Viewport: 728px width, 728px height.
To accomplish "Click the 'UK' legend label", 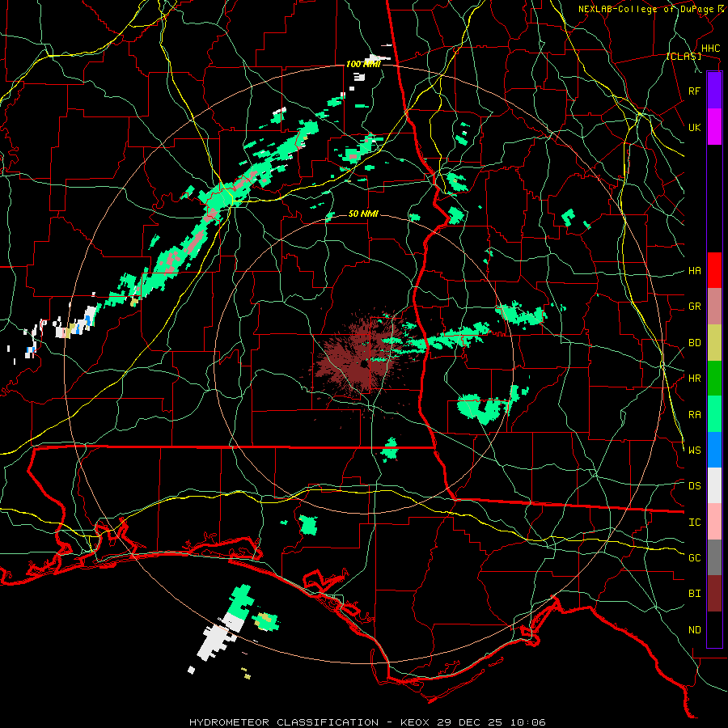I will (695, 127).
